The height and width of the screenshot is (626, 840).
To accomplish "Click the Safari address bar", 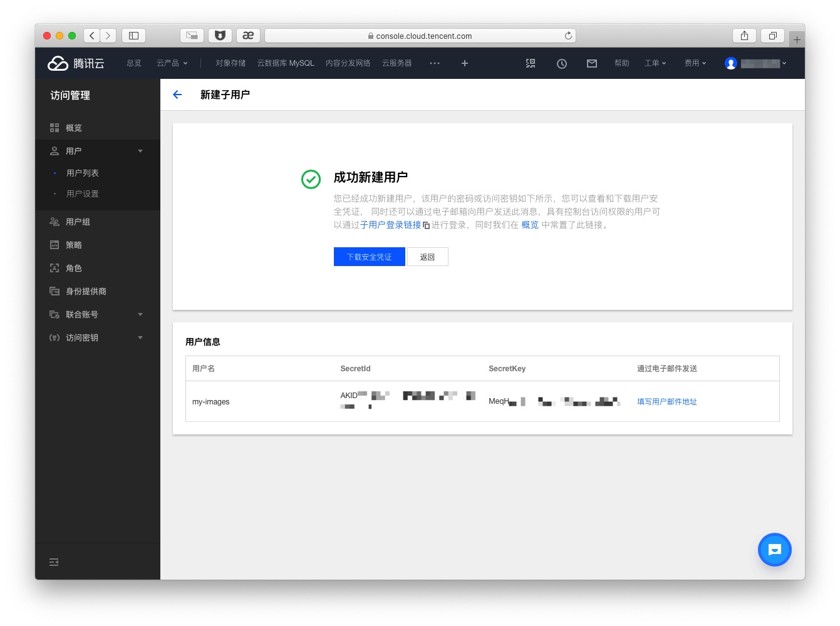I will [420, 36].
